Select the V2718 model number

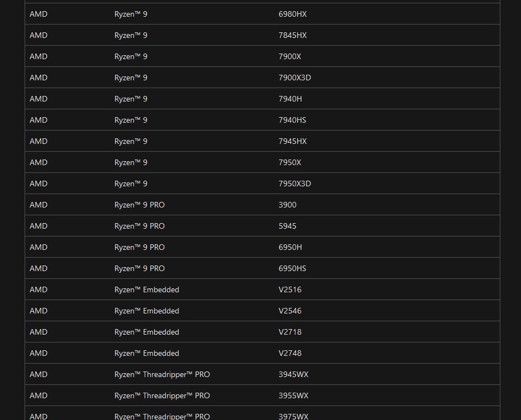[x=290, y=332]
